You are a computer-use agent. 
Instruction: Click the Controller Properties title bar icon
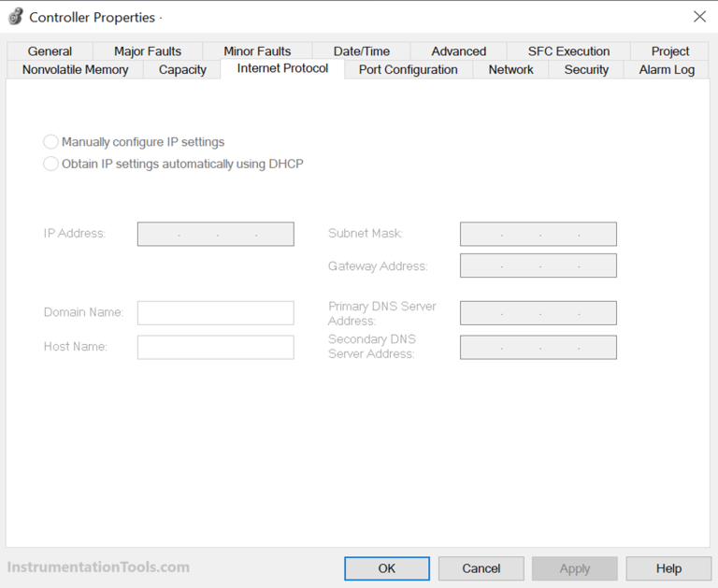(x=16, y=17)
